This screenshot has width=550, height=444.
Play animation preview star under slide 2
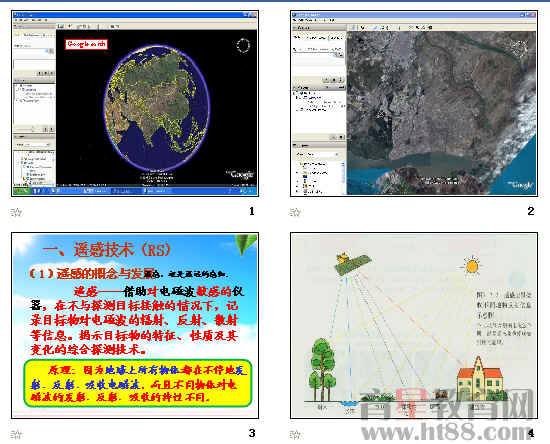[x=295, y=212]
